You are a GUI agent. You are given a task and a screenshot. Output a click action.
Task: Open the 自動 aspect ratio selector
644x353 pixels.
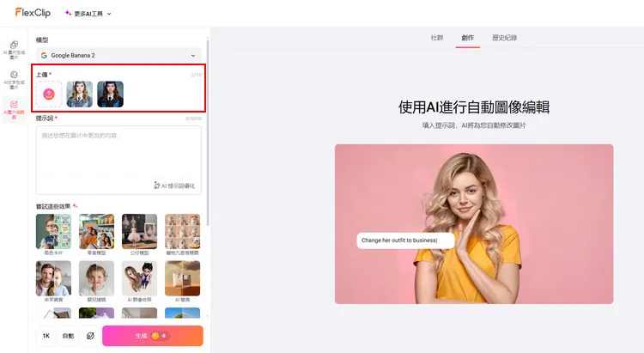pos(68,336)
